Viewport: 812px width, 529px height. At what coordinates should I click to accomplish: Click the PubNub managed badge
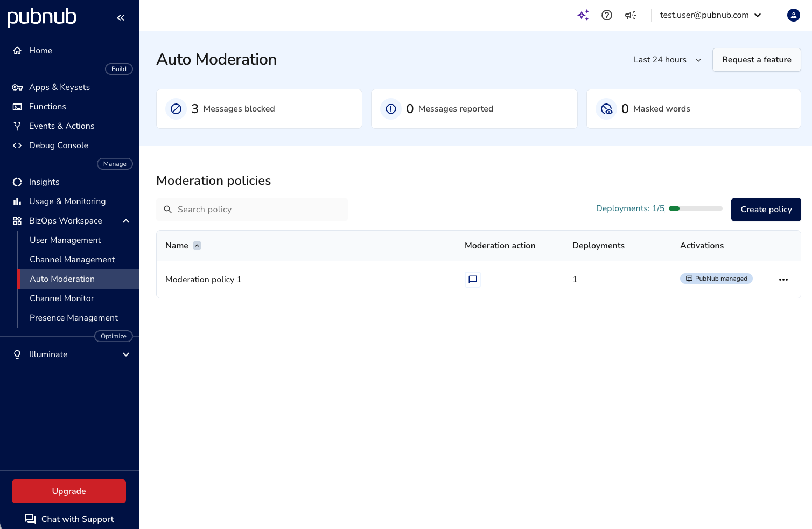(x=716, y=279)
